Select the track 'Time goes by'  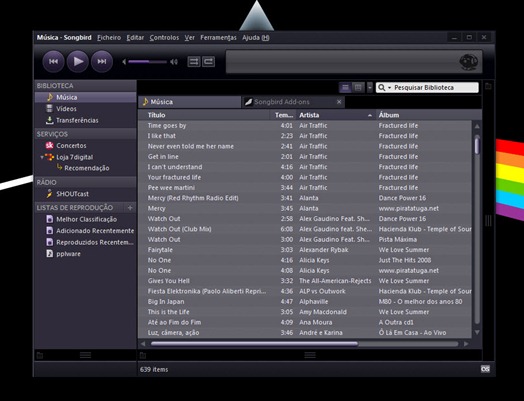305,126
